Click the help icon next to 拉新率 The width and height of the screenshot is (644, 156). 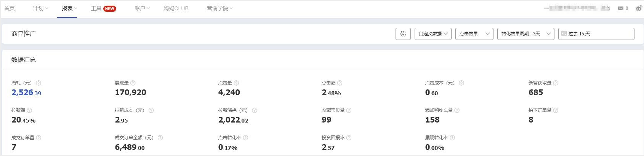point(29,110)
